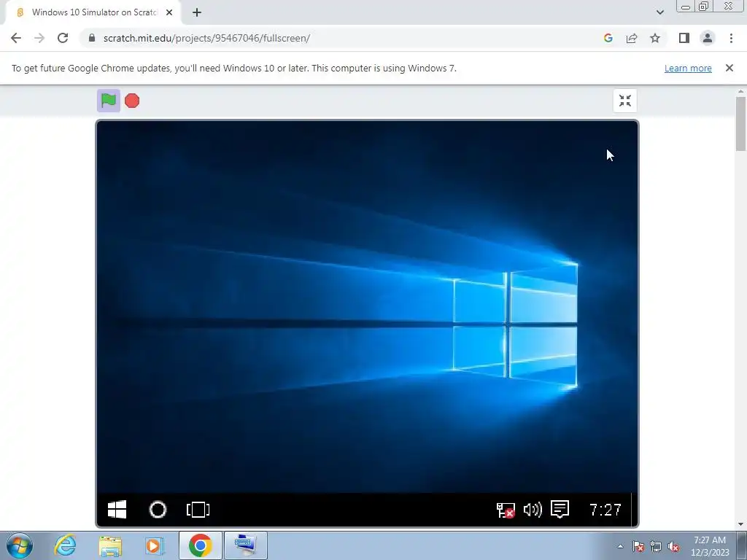Open the Windows 7 clock and date
The width and height of the screenshot is (747, 560).
coord(709,546)
